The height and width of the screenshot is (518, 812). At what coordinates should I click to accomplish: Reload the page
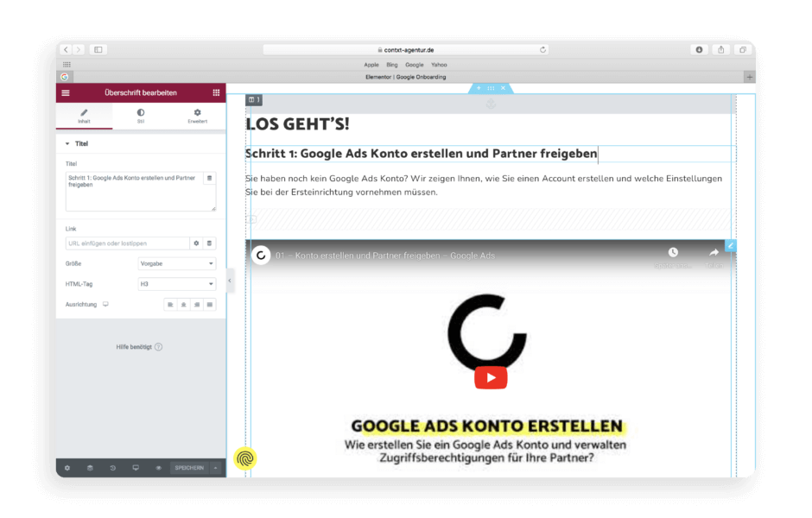542,50
